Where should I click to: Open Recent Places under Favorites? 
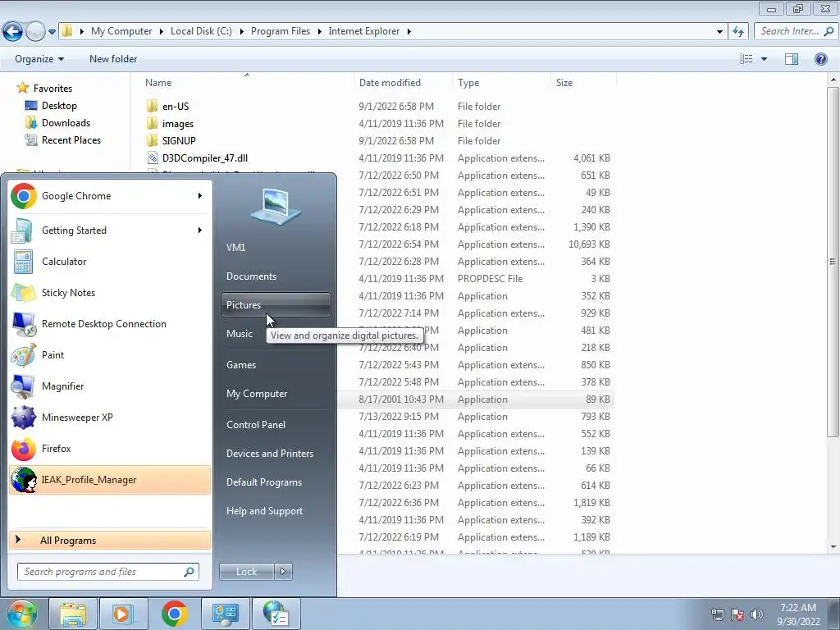(71, 140)
